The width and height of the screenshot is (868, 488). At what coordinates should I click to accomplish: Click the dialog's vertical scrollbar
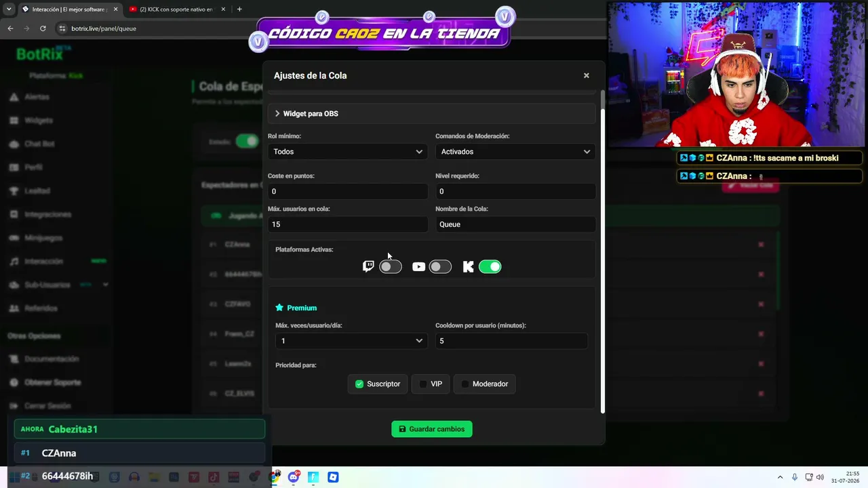pyautogui.click(x=602, y=260)
